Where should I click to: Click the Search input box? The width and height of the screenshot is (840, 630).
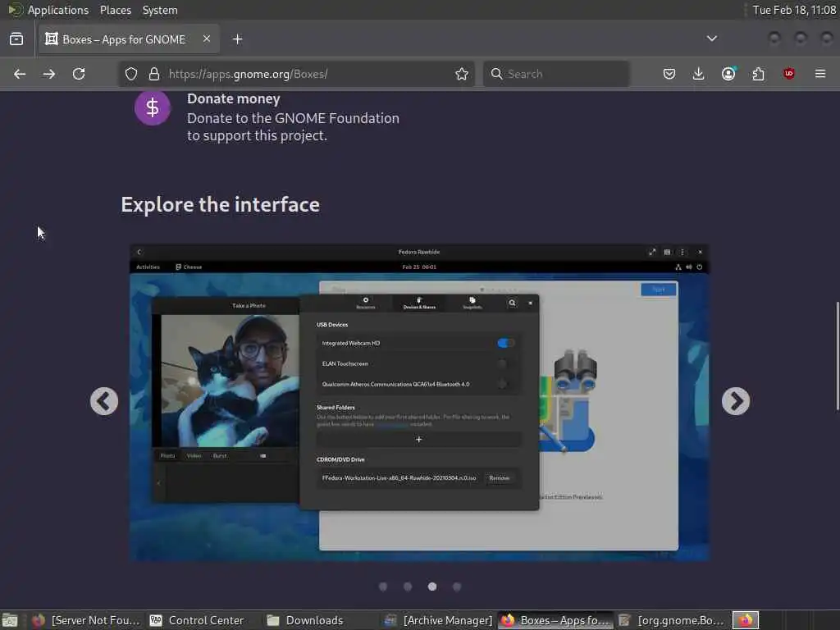556,74
